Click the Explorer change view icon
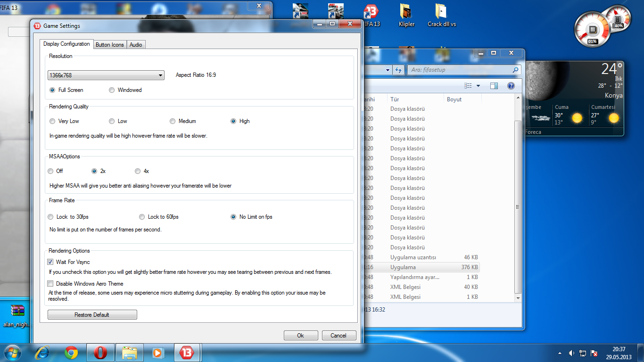The height and width of the screenshot is (362, 644). 468,86
